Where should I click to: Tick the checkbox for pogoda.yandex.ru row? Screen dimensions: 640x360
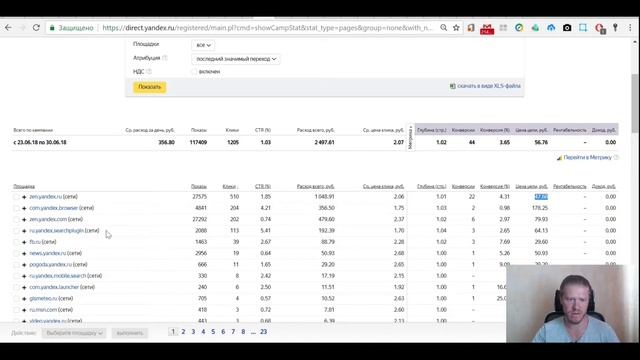pyautogui.click(x=16, y=264)
